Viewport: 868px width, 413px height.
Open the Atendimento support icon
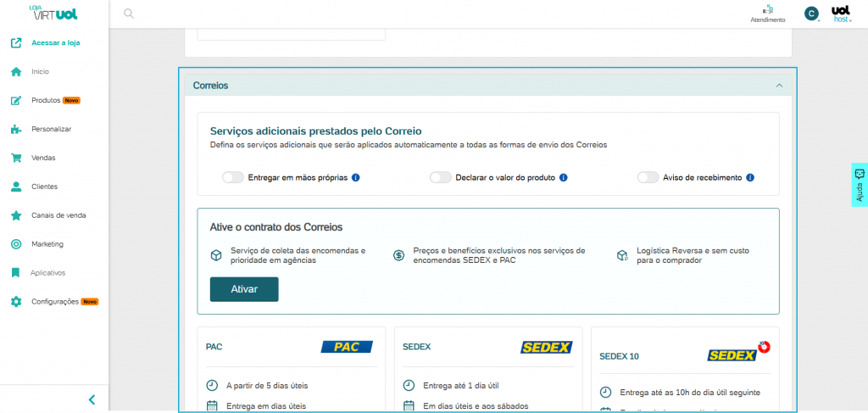768,10
